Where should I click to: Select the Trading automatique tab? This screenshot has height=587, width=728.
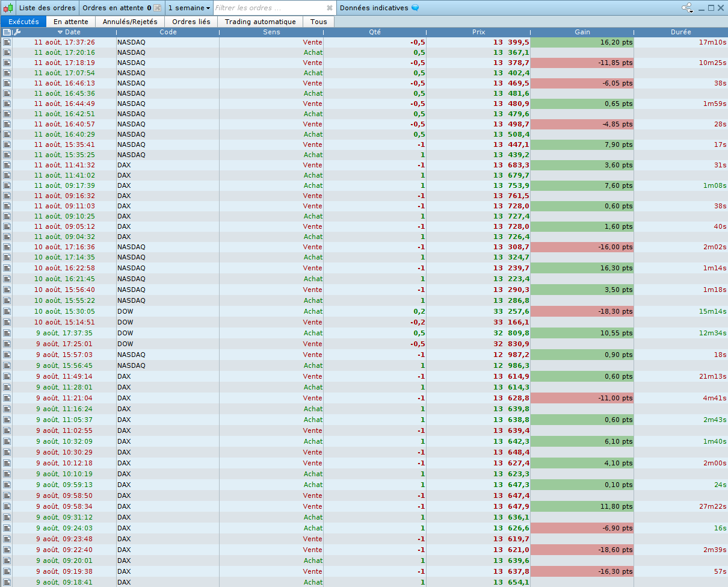[x=261, y=22]
